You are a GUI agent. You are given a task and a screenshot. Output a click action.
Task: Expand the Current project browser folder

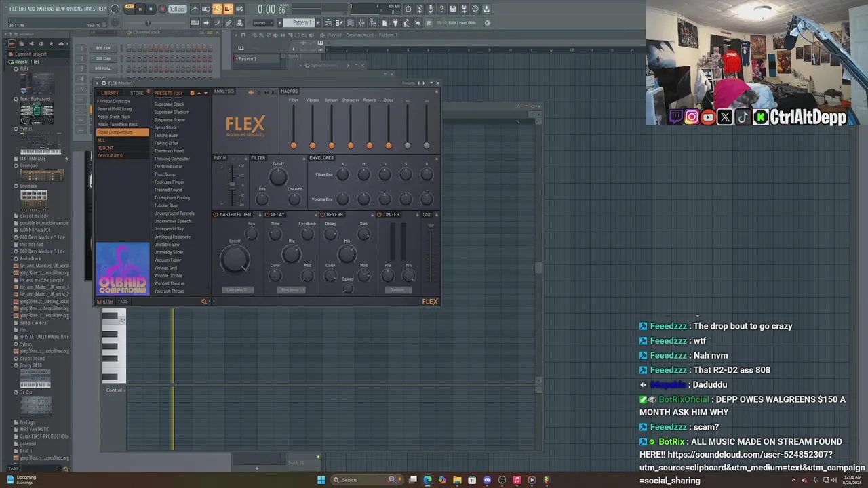tap(31, 54)
